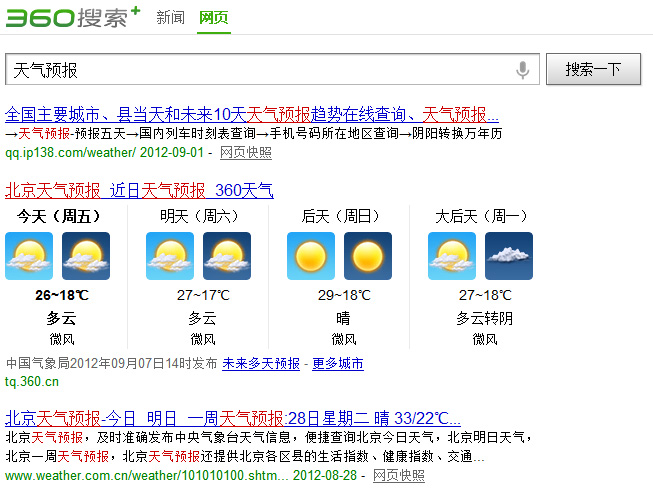Click 微风 wind text under 后天
Screen dimensions: 653x495
point(344,339)
